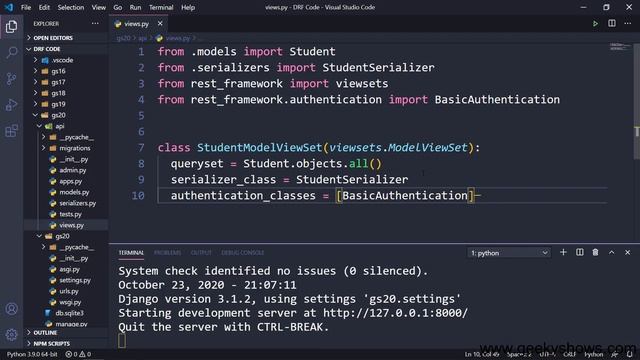Screen dimensions: 640x360
Task: Switch to the PROBLEMS panel tab
Action: pos(167,253)
